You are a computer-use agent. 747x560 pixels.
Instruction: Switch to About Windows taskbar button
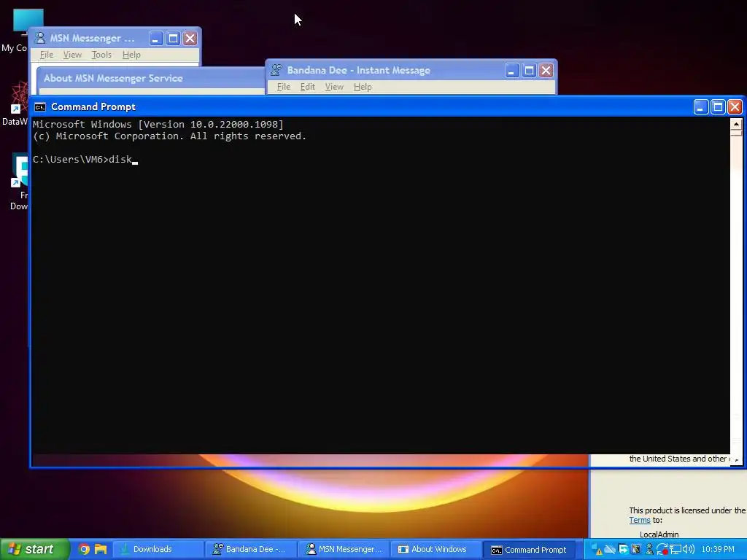tap(436, 549)
